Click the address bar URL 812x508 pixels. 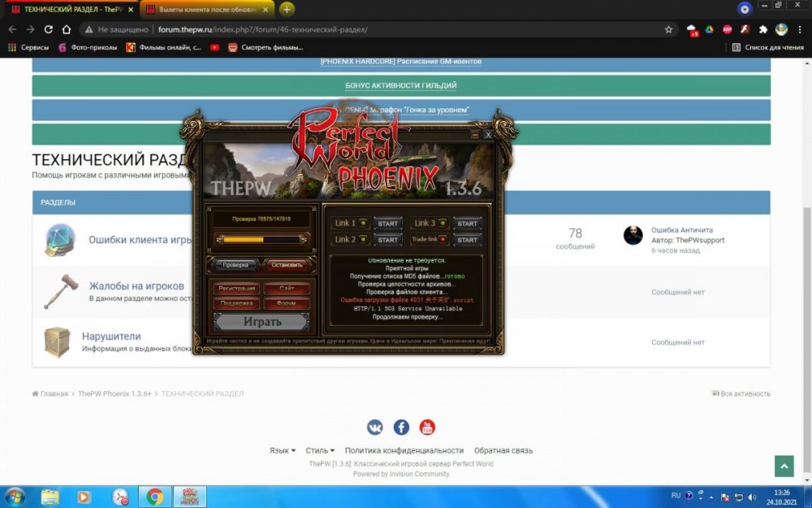[x=263, y=29]
